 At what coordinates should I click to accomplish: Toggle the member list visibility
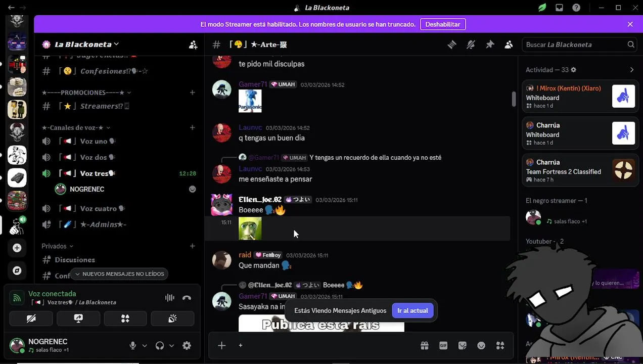509,44
